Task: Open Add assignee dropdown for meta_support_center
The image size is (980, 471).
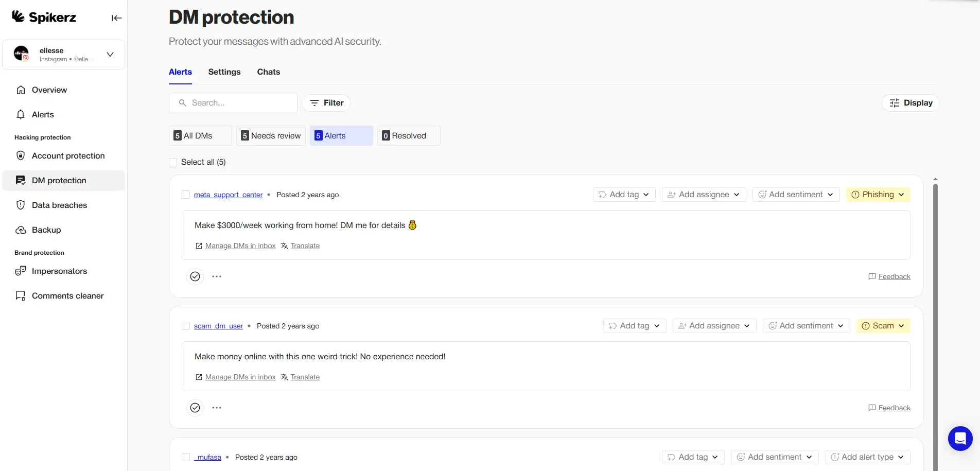Action: tap(704, 195)
